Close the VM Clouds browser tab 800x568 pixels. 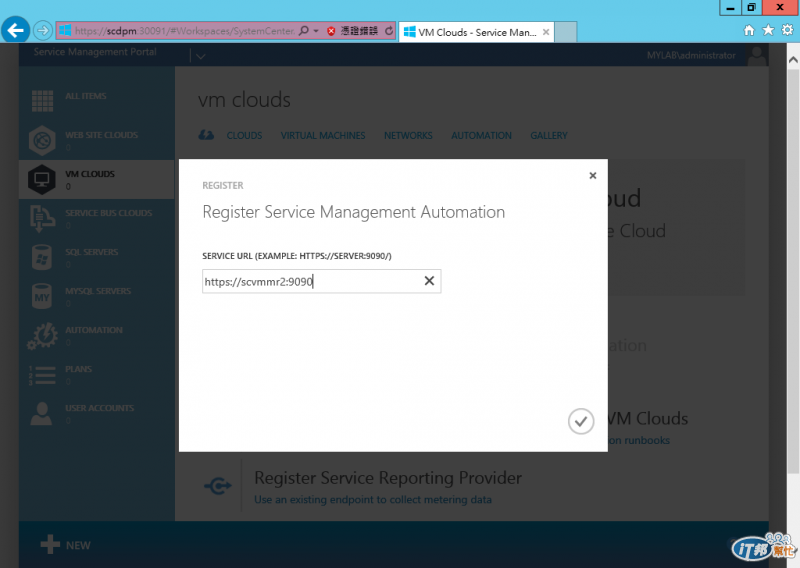[x=546, y=32]
